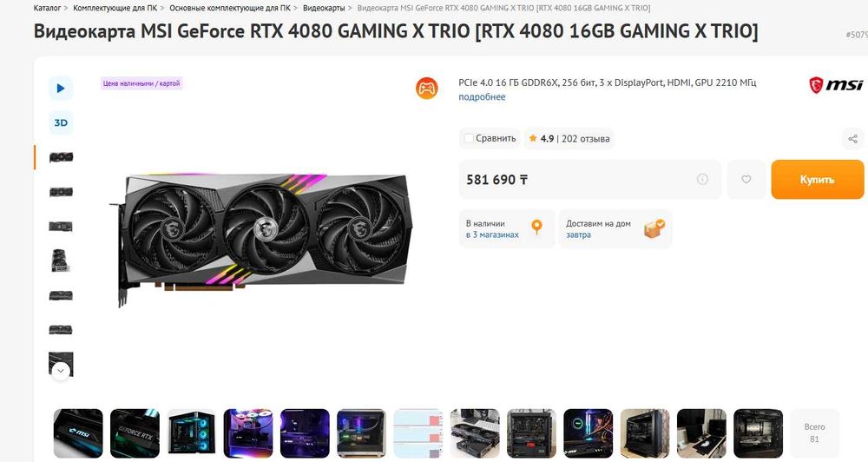The width and height of the screenshot is (868, 462).
Task: Play the product video in the gallery sidebar
Action: click(x=61, y=88)
